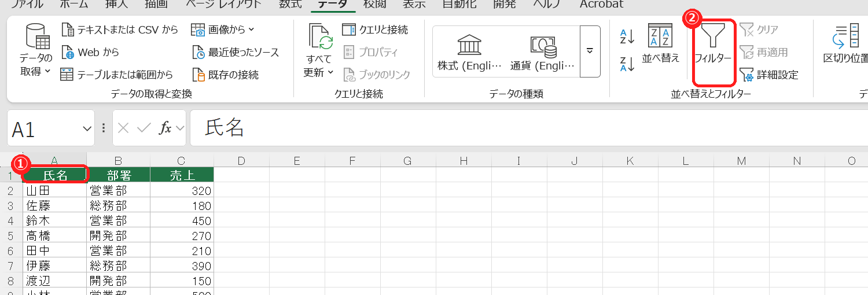868x295 pixels.
Task: Switch to the ページ レイアウト tab
Action: tap(223, 5)
